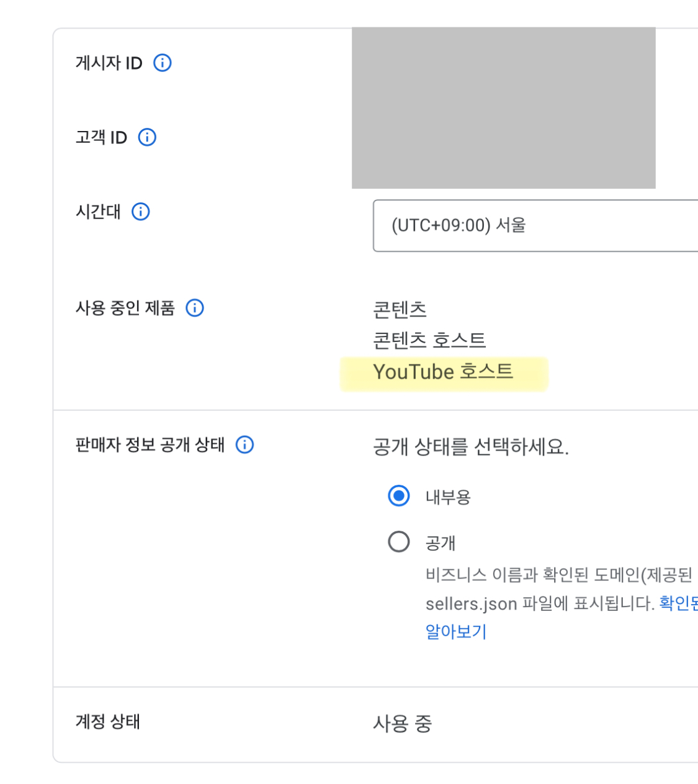Viewport: 698px width, 784px height.
Task: Click the 사용 중인 제품 label
Action: (x=125, y=308)
